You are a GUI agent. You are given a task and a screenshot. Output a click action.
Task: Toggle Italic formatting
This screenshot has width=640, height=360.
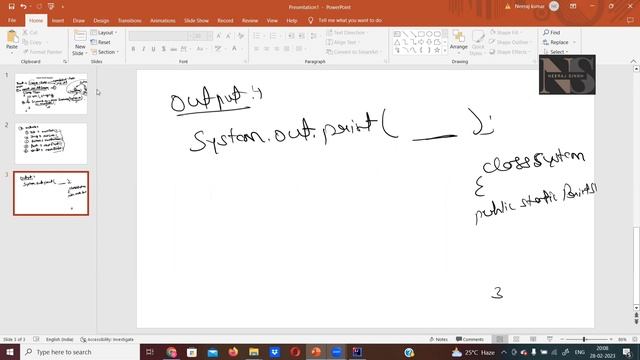tap(144, 49)
